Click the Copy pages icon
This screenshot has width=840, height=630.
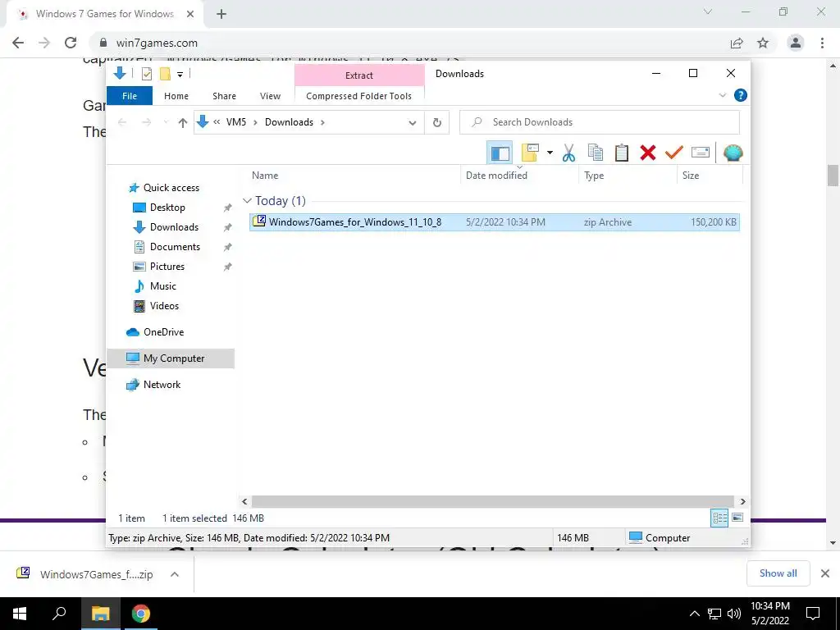[596, 153]
